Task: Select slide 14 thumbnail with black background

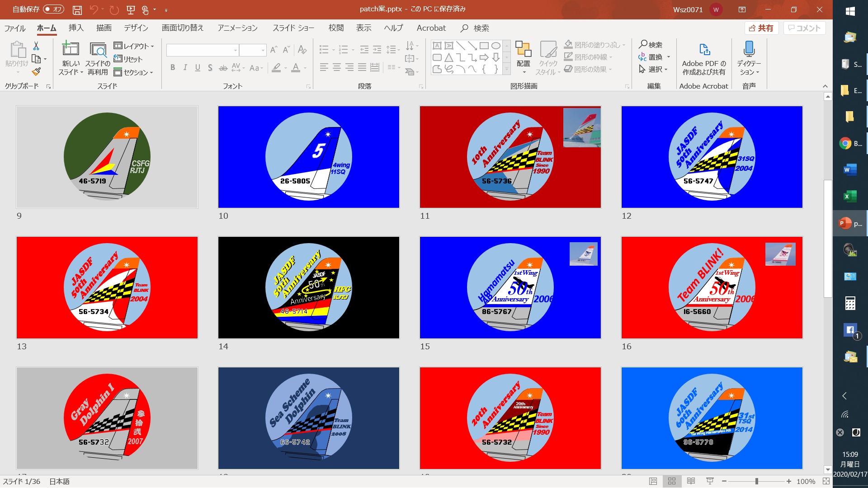Action: [x=309, y=287]
